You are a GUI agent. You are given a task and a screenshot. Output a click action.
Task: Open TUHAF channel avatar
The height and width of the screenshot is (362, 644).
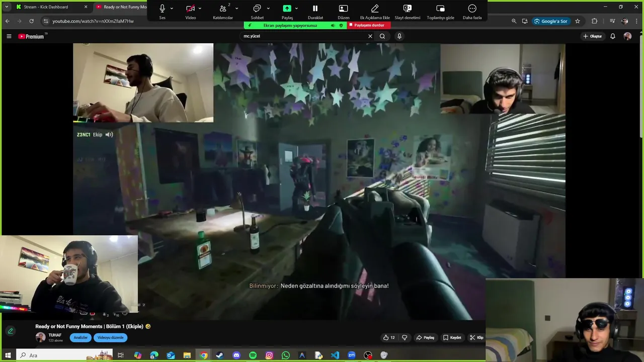click(x=40, y=337)
